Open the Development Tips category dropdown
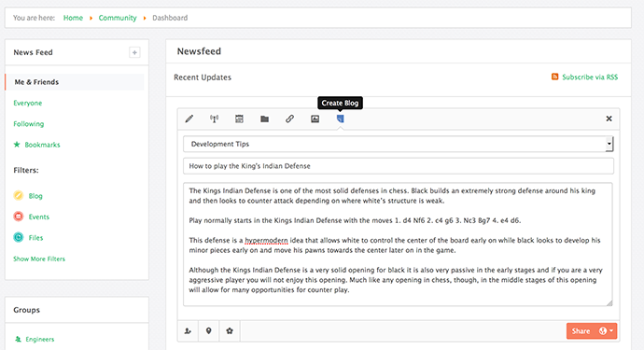644x350 pixels. (399, 144)
